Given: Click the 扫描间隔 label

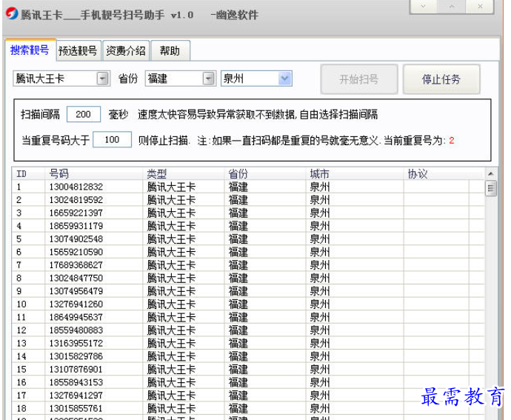Looking at the screenshot, I should (41, 114).
